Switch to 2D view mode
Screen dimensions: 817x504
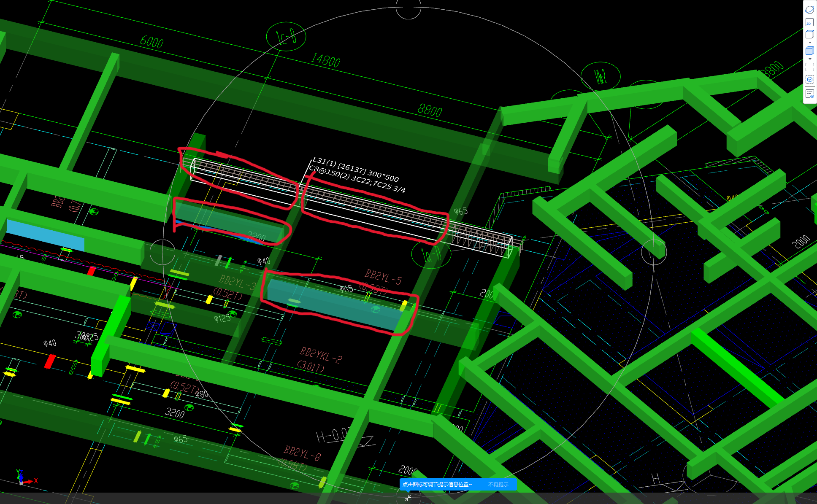tap(809, 22)
